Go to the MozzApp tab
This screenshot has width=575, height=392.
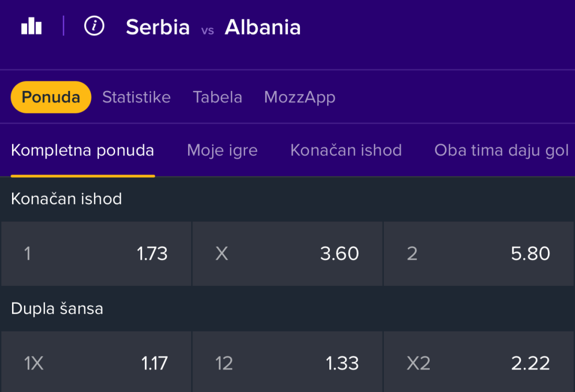[300, 97]
